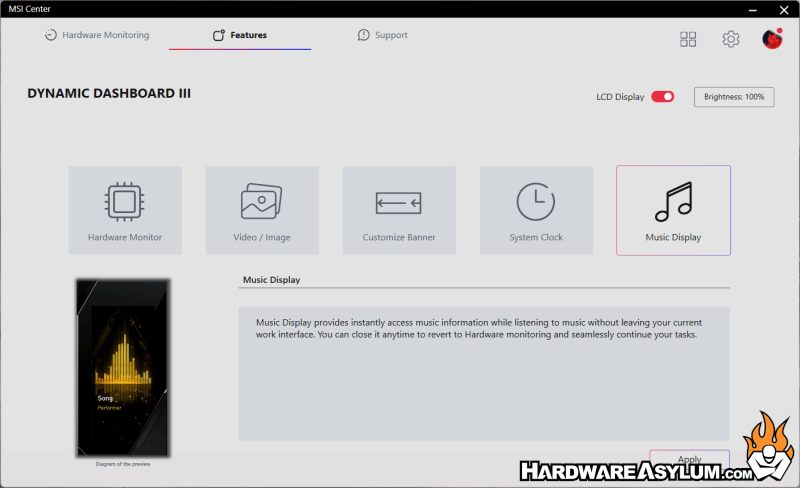Open the Support tab
Image resolution: width=800 pixels, height=488 pixels.
pos(383,35)
